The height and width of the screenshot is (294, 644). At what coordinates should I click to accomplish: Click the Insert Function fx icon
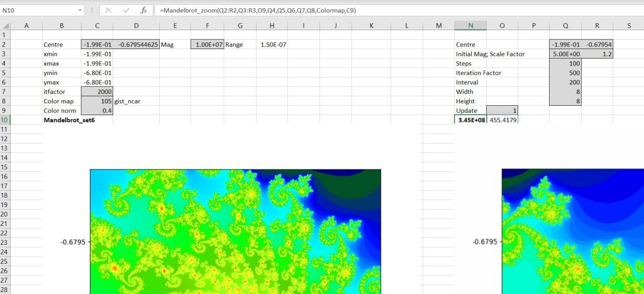click(143, 11)
